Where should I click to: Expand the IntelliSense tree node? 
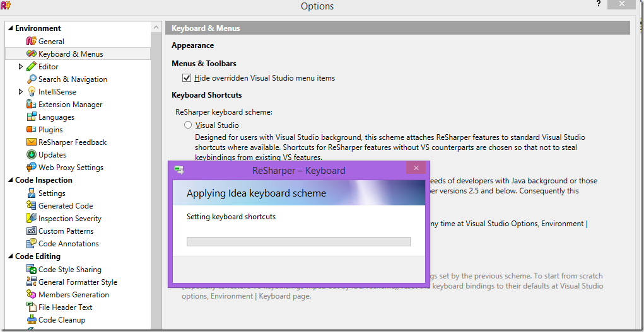click(21, 92)
